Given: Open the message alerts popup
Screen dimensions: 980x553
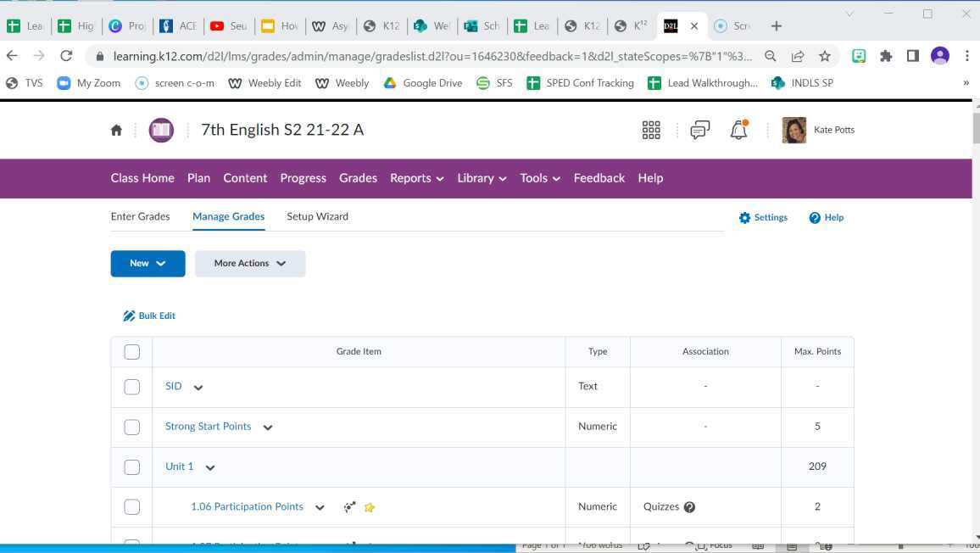Looking at the screenshot, I should (x=699, y=130).
